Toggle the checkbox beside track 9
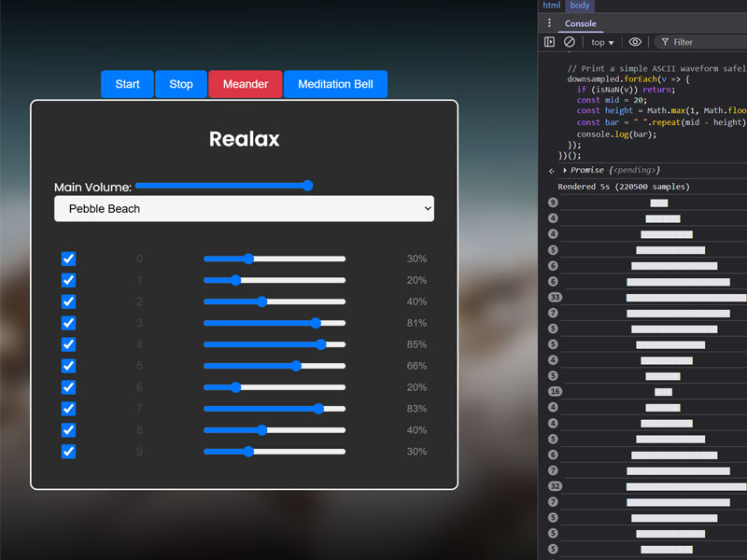The image size is (747, 560). tap(68, 451)
